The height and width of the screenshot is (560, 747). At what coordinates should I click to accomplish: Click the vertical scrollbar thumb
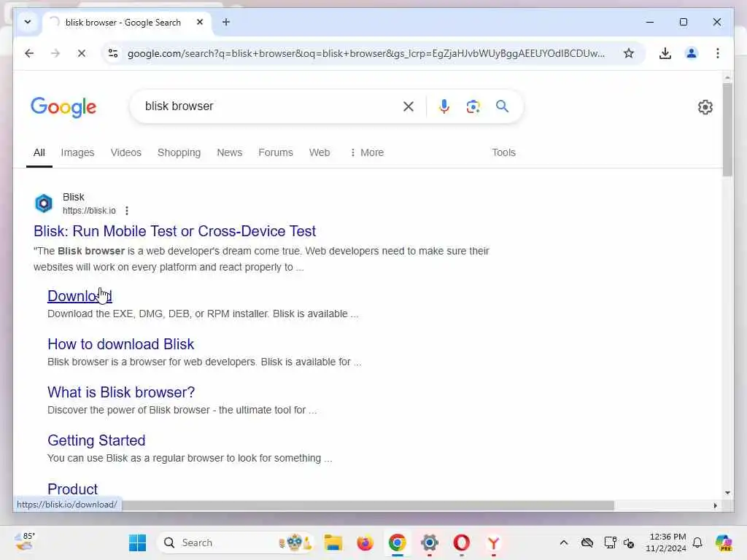point(727,130)
